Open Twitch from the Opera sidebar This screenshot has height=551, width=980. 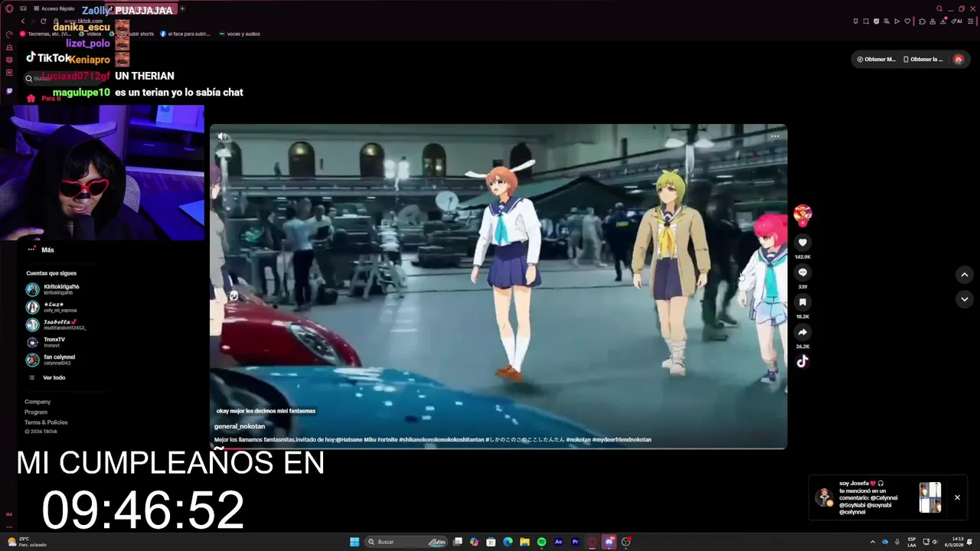9,90
